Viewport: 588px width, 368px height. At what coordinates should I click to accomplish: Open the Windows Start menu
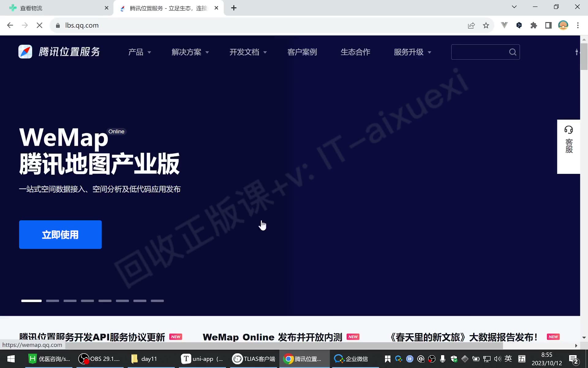[x=11, y=359]
